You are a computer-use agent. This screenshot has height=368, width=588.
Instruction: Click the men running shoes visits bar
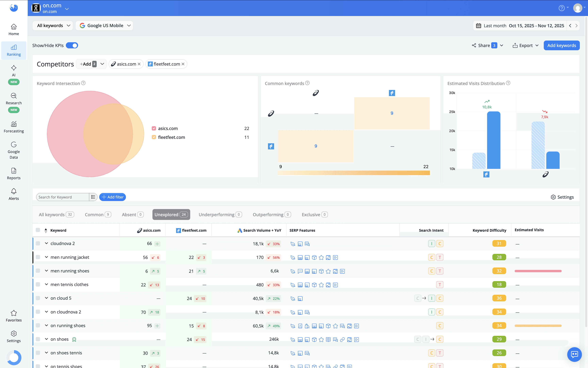[x=538, y=271]
